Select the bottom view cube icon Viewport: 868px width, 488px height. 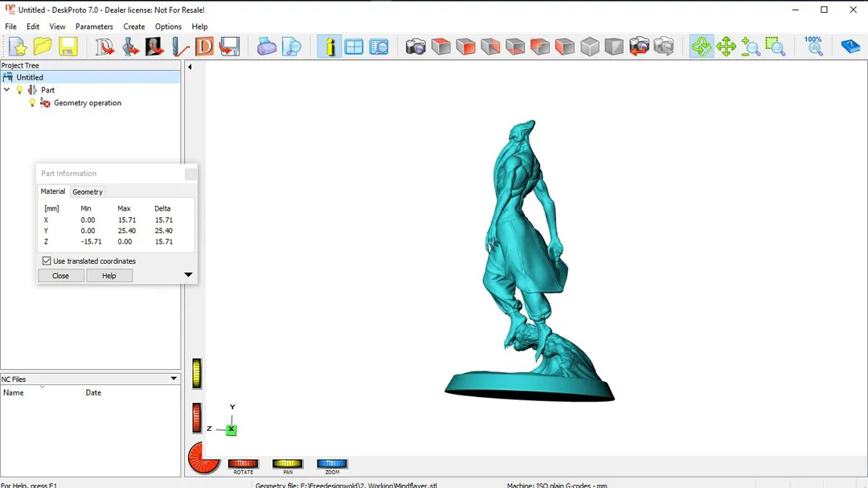coord(515,47)
